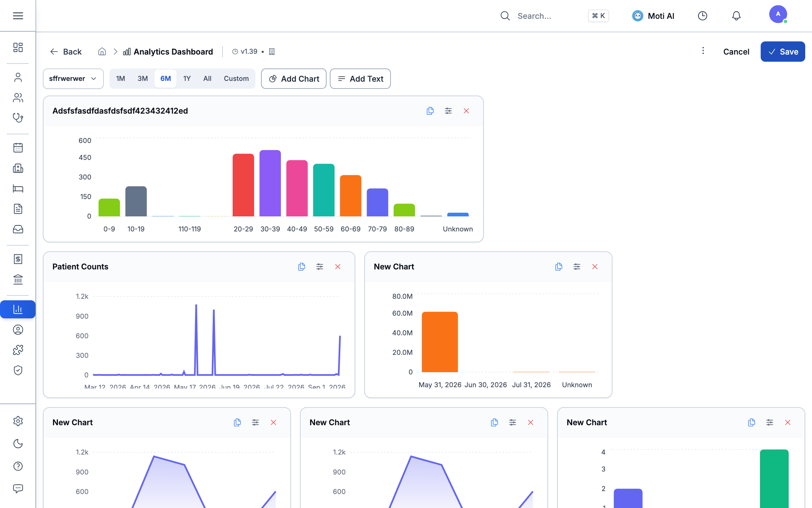
Task: Click the Add Text button
Action: pos(360,79)
